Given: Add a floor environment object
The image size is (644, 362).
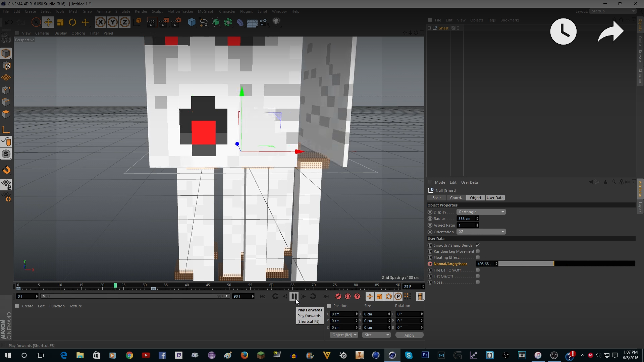Looking at the screenshot, I should 252,22.
